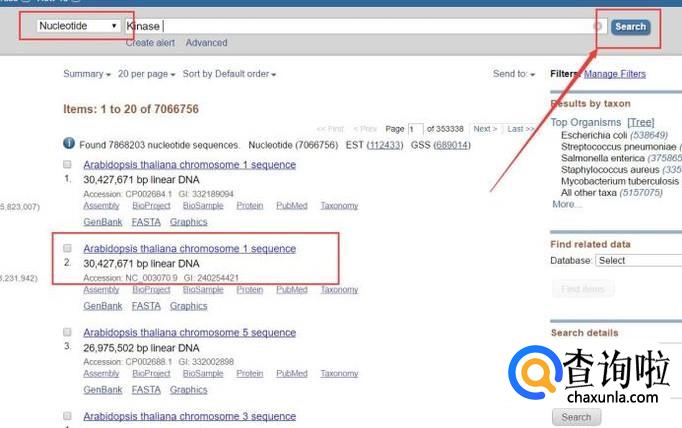Click the Search details Search button
682x428 pixels.
[x=576, y=417]
